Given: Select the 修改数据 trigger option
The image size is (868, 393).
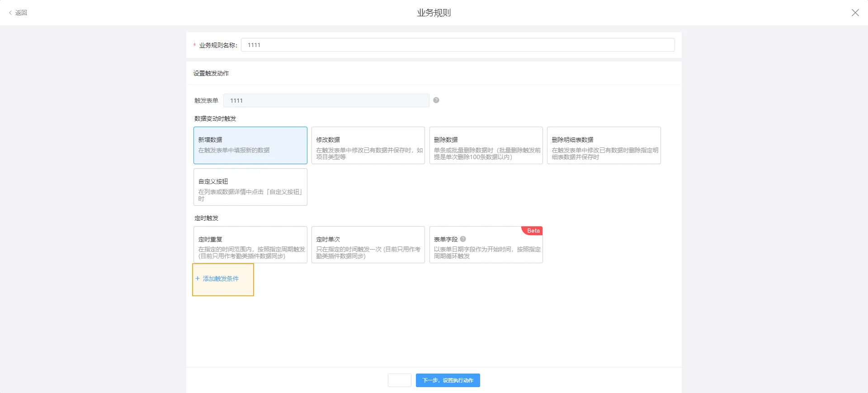Looking at the screenshot, I should tap(368, 145).
